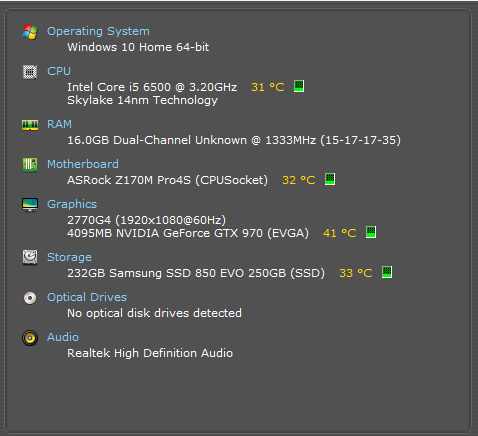This screenshot has width=478, height=436.
Task: Open the Graphics section heading
Action: (x=72, y=204)
